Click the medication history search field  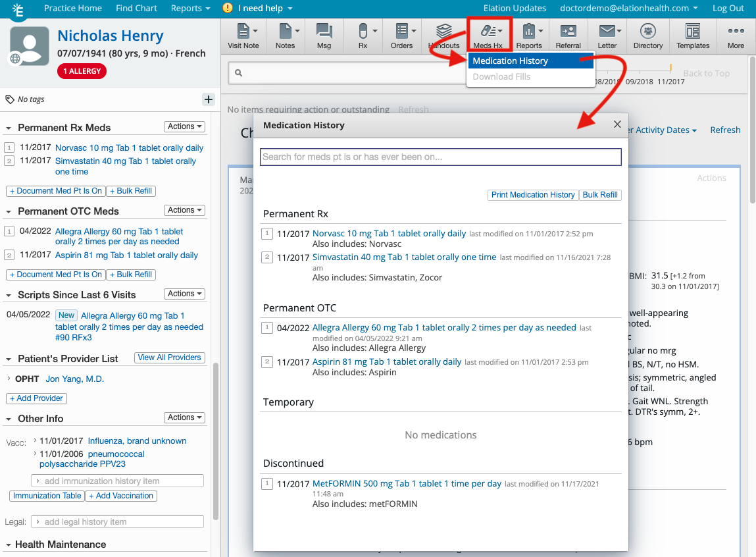pos(440,157)
